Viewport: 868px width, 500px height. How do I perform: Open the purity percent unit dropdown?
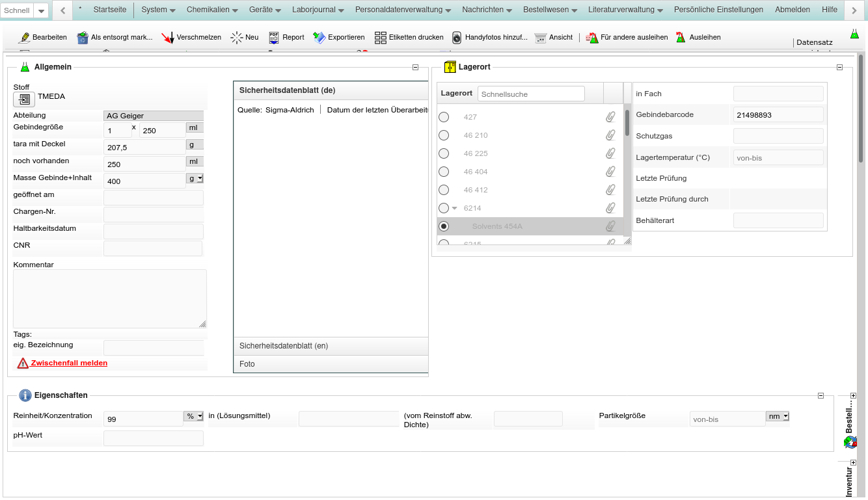[194, 416]
